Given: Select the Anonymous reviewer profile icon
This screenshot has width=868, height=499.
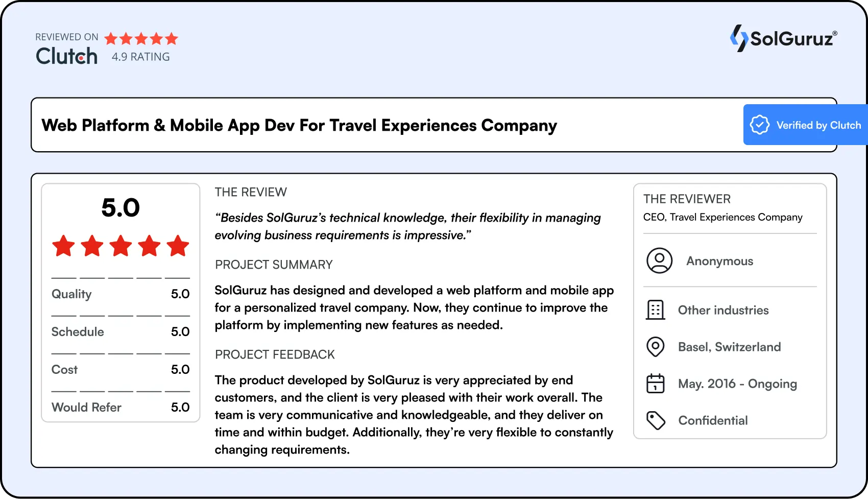Looking at the screenshot, I should pos(659,260).
